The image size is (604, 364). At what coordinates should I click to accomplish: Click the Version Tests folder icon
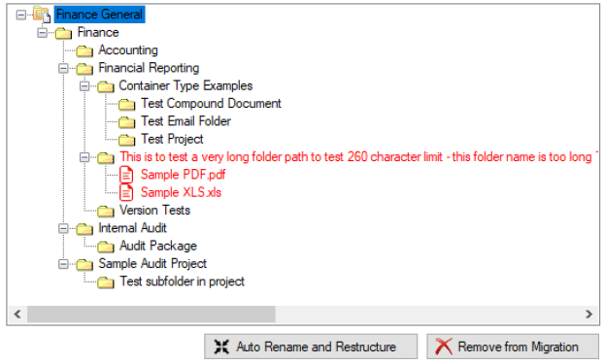pos(106,211)
